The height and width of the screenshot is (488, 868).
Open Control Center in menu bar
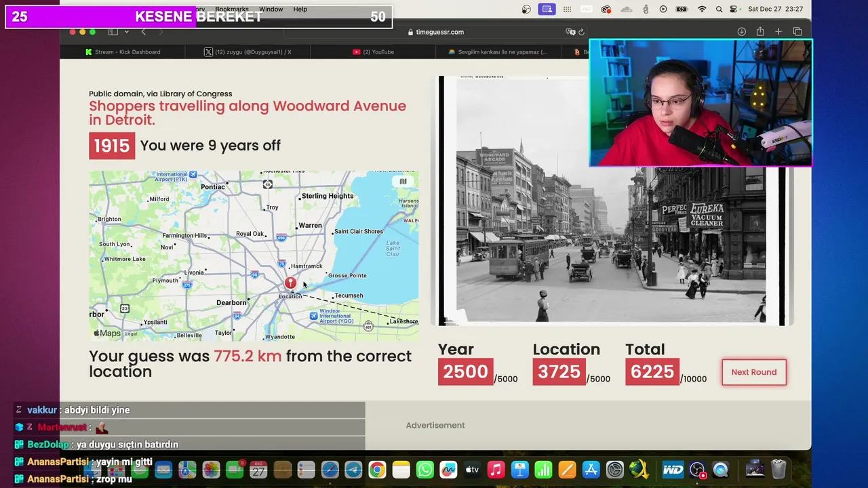coord(734,9)
